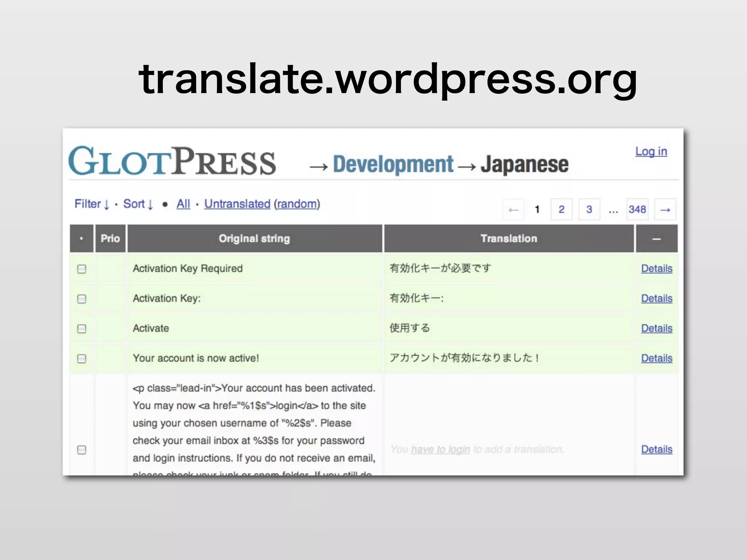Jump to page 3
This screenshot has height=560, width=747.
tap(589, 209)
